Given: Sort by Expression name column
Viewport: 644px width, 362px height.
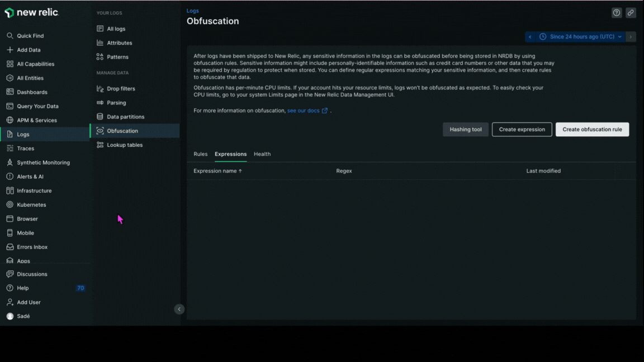Looking at the screenshot, I should click(x=217, y=171).
